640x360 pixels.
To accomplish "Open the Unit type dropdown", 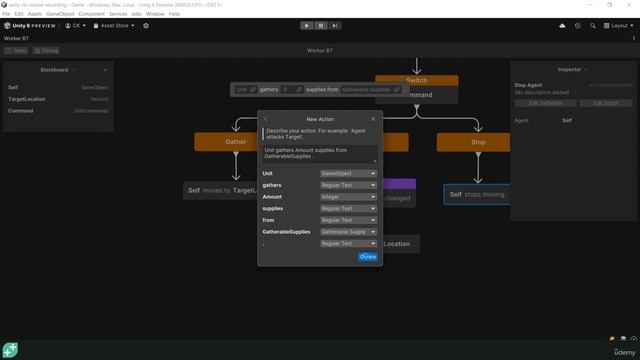I will 348,173.
